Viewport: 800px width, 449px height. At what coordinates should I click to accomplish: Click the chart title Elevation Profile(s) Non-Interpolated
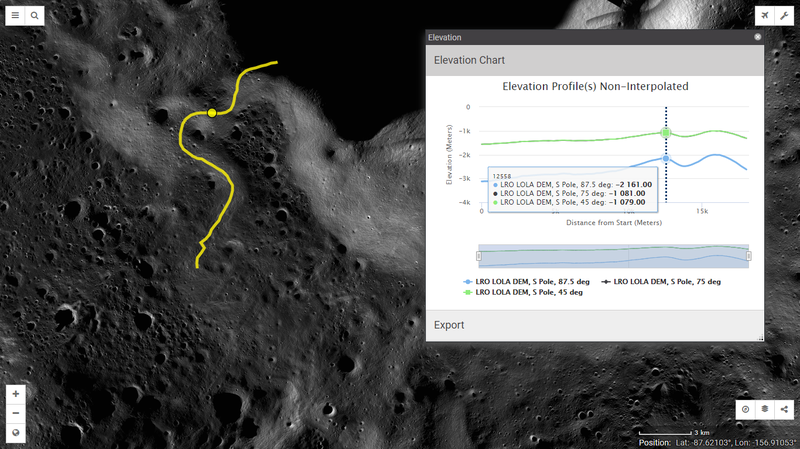click(x=595, y=86)
